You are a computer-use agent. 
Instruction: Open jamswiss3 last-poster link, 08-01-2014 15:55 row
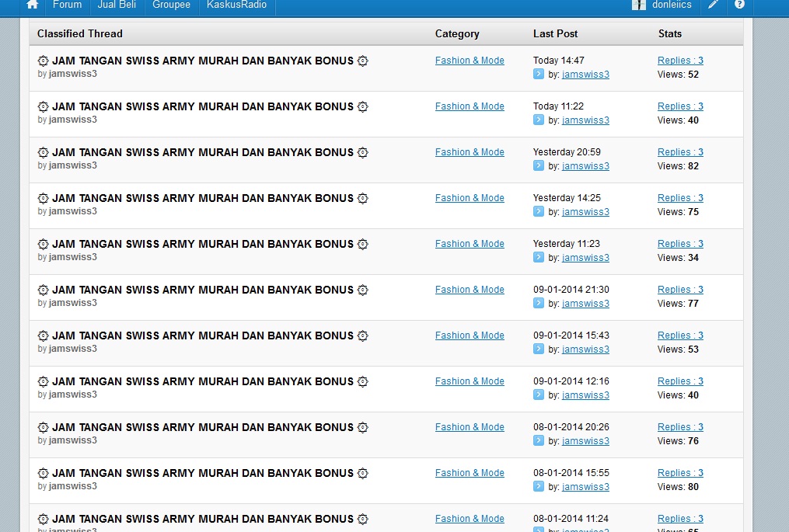(x=585, y=486)
